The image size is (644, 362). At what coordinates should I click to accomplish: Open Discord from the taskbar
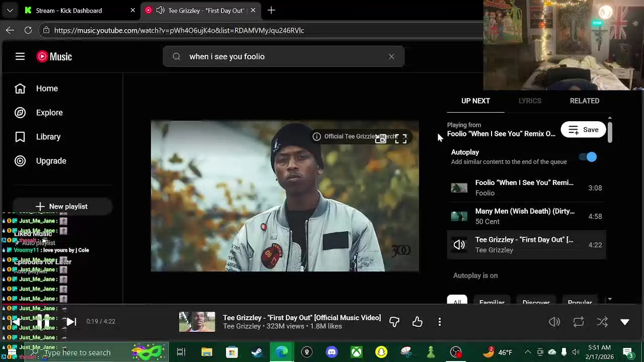332,352
